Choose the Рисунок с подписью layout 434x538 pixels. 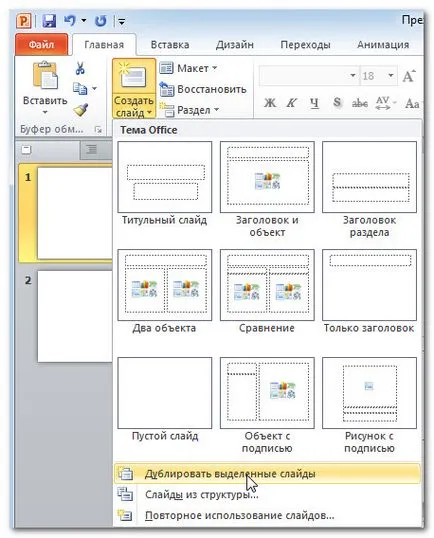370,405
